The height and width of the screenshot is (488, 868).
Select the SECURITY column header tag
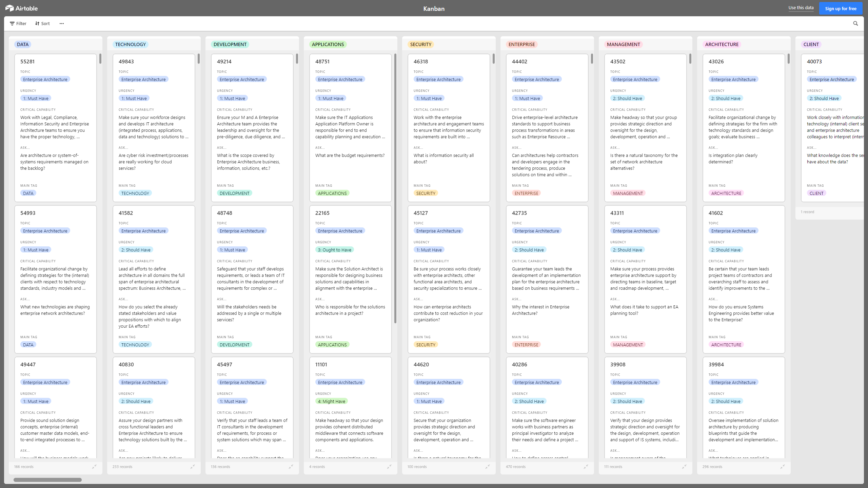pyautogui.click(x=421, y=44)
